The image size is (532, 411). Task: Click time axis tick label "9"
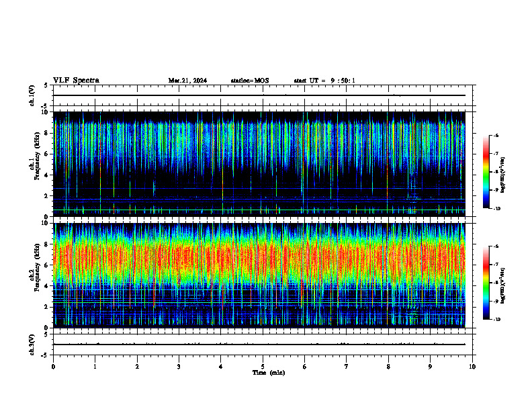(x=430, y=367)
